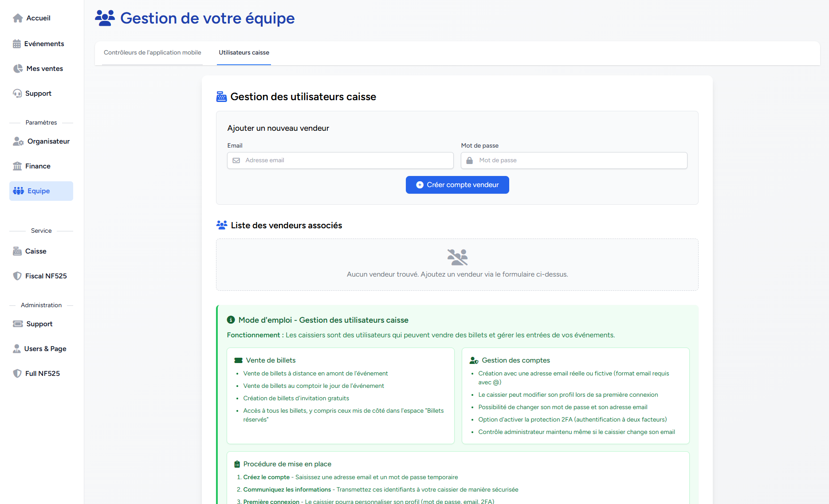
Task: Focus the Mot de passe input field
Action: (x=574, y=160)
